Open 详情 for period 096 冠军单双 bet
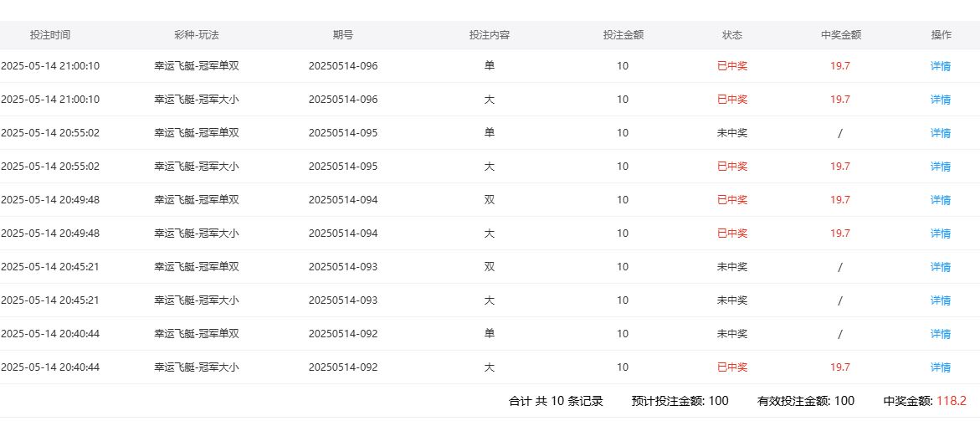Screen dimensions: 980x421 pyautogui.click(x=940, y=66)
